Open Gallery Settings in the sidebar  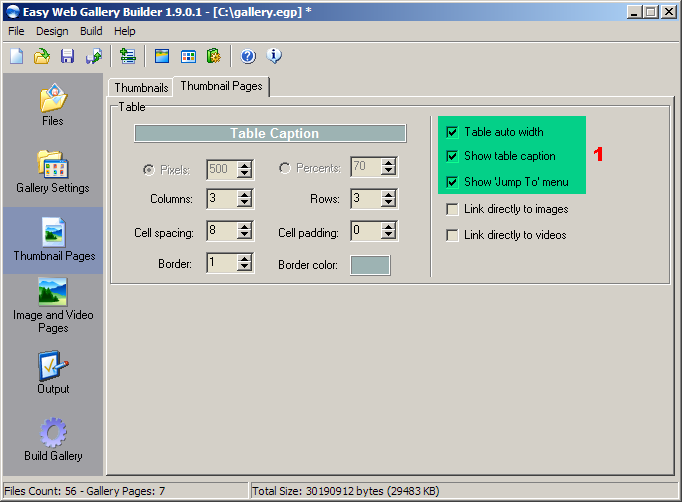tap(53, 172)
